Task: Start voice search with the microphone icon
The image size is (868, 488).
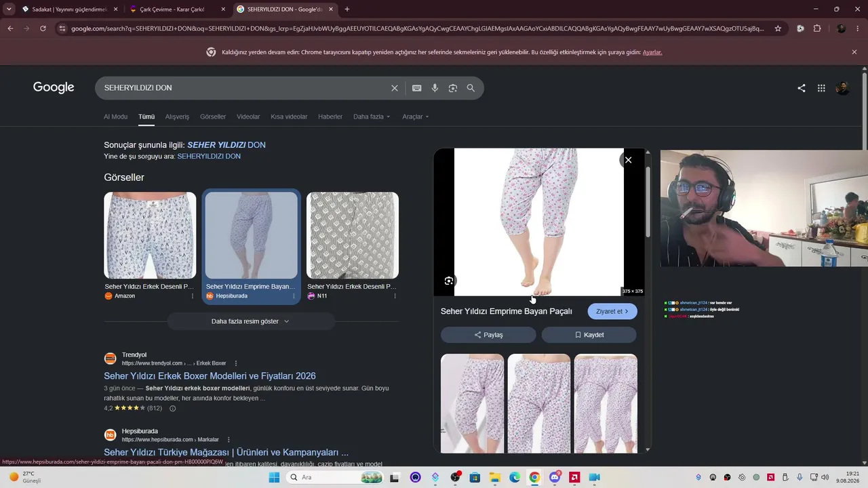Action: tap(435, 88)
